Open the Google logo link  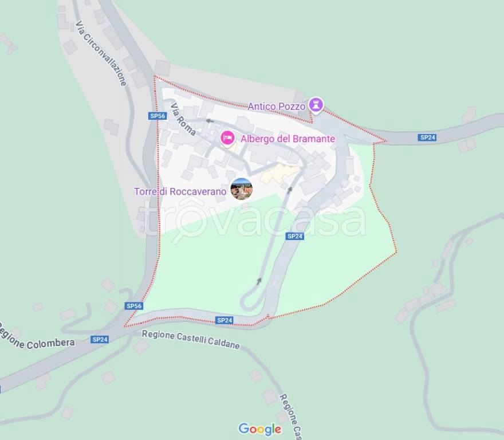coord(259,429)
